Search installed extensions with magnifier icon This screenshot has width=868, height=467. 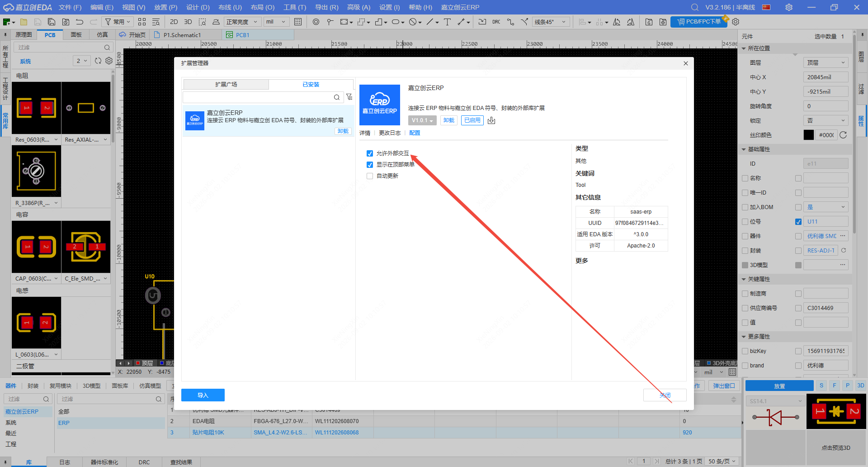(x=337, y=97)
